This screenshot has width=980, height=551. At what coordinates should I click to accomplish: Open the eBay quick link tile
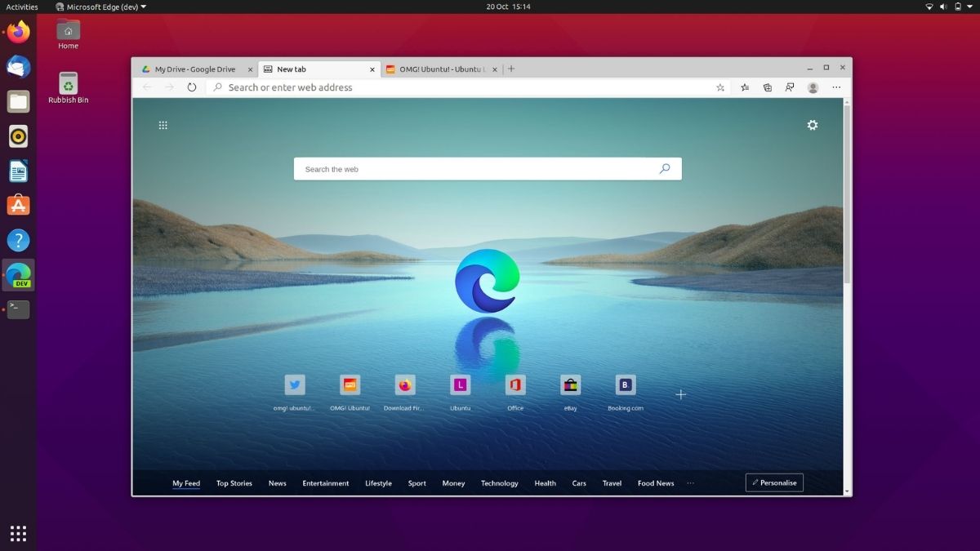(x=569, y=385)
